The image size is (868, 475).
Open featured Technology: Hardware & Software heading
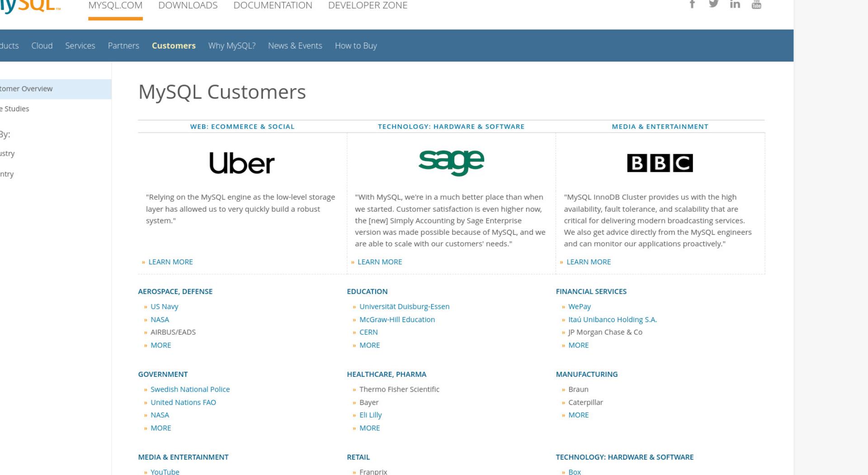(451, 127)
